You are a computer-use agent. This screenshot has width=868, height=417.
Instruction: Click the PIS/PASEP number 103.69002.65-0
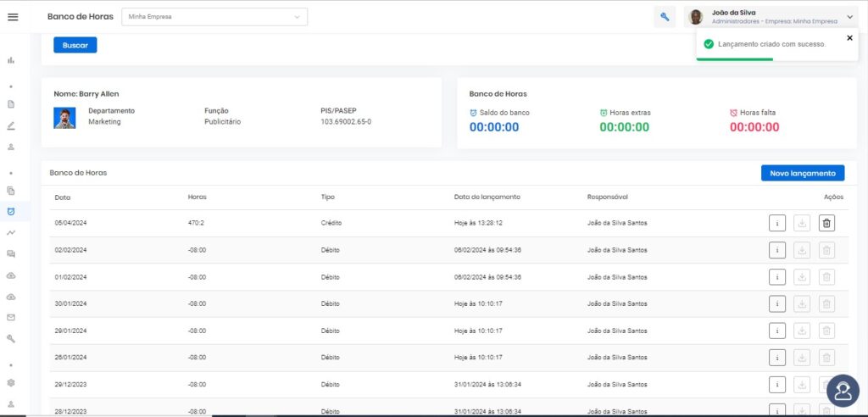point(346,122)
